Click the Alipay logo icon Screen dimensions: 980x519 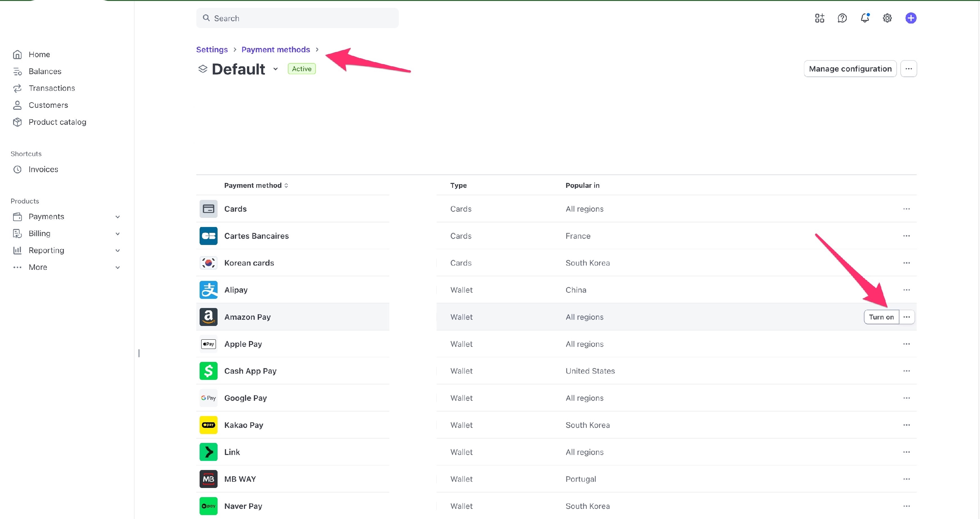pos(208,290)
